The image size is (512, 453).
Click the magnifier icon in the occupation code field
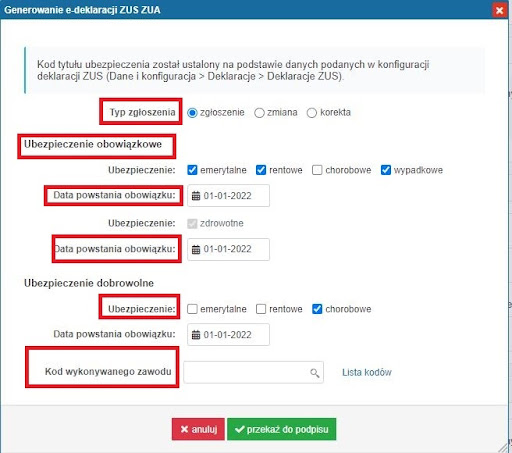click(315, 373)
